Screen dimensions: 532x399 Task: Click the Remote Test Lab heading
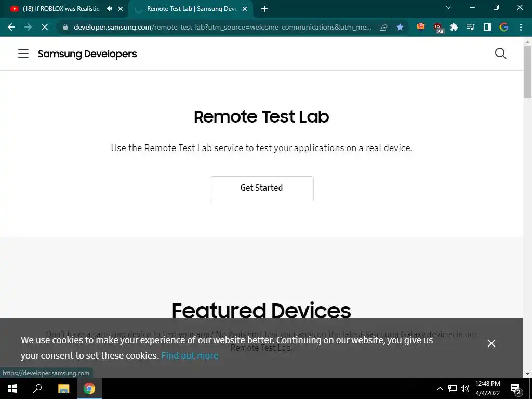point(261,117)
